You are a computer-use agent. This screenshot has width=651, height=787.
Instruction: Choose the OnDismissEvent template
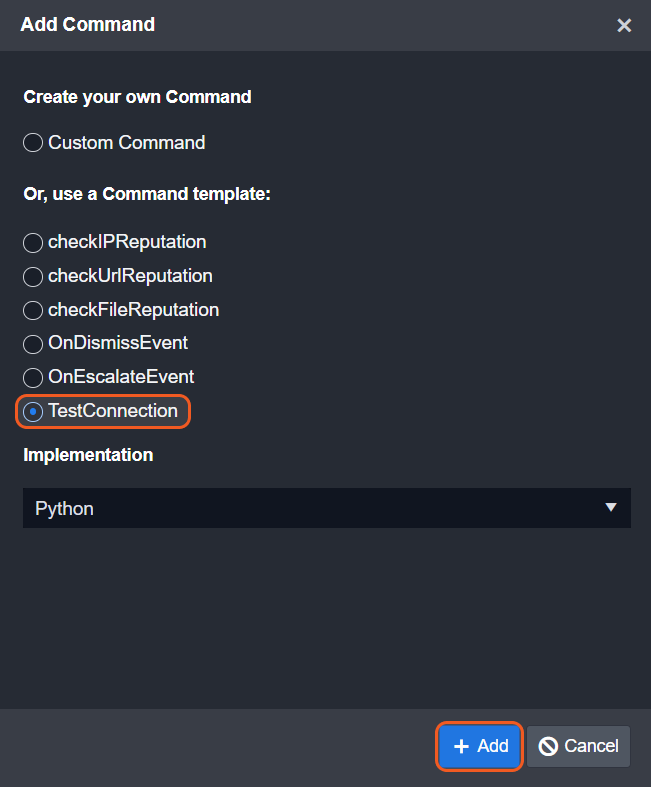33,344
